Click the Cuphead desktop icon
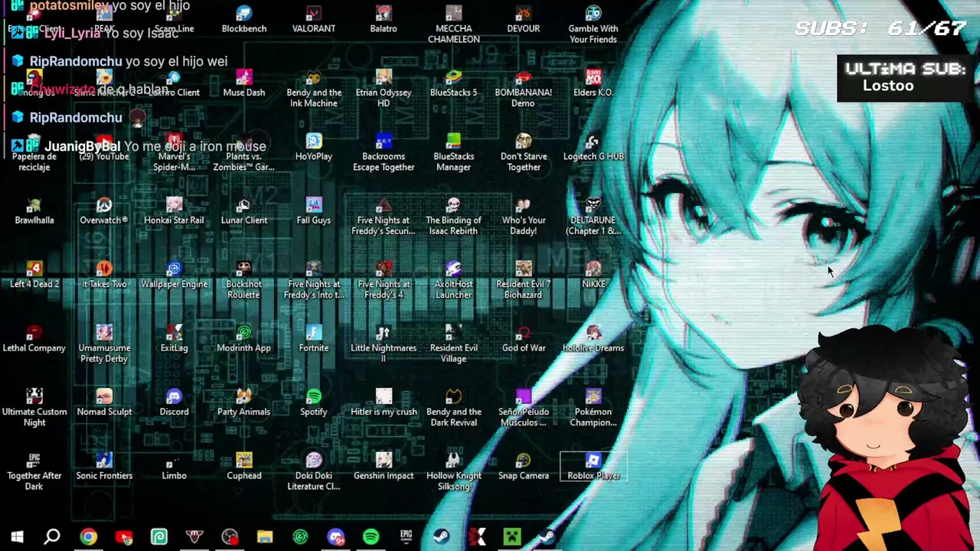The image size is (980, 551). point(244,468)
